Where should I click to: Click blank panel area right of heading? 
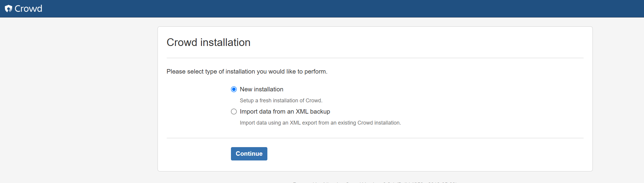tap(415, 42)
